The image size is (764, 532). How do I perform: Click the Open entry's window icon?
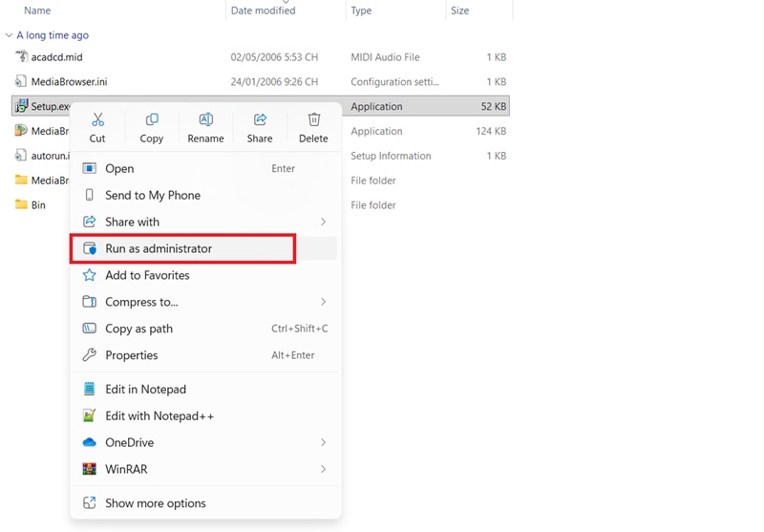tap(89, 168)
